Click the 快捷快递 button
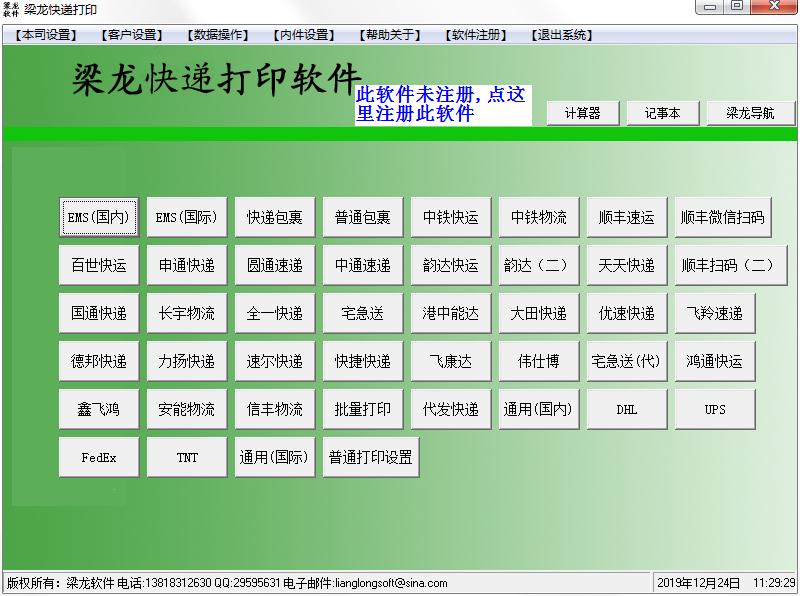This screenshot has width=800, height=596. coord(363,361)
